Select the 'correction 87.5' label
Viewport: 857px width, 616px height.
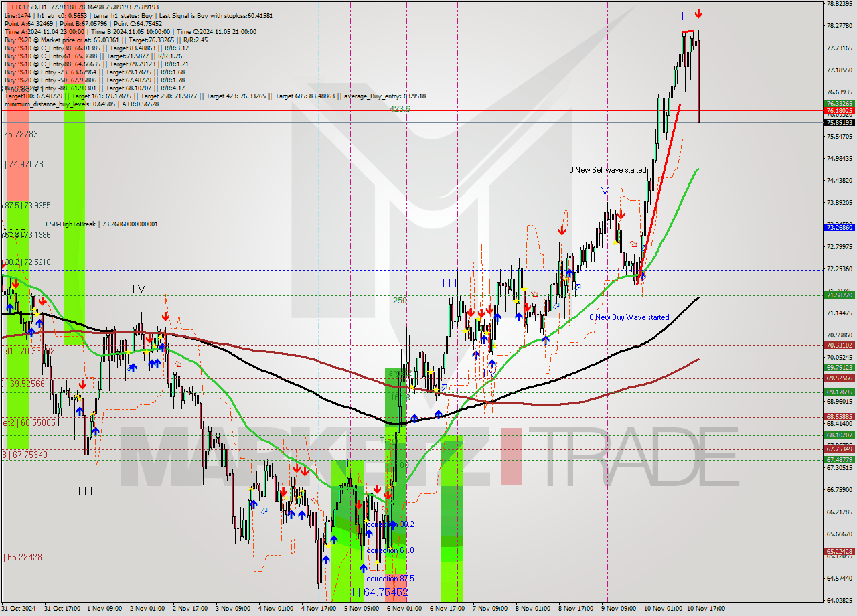click(x=390, y=579)
